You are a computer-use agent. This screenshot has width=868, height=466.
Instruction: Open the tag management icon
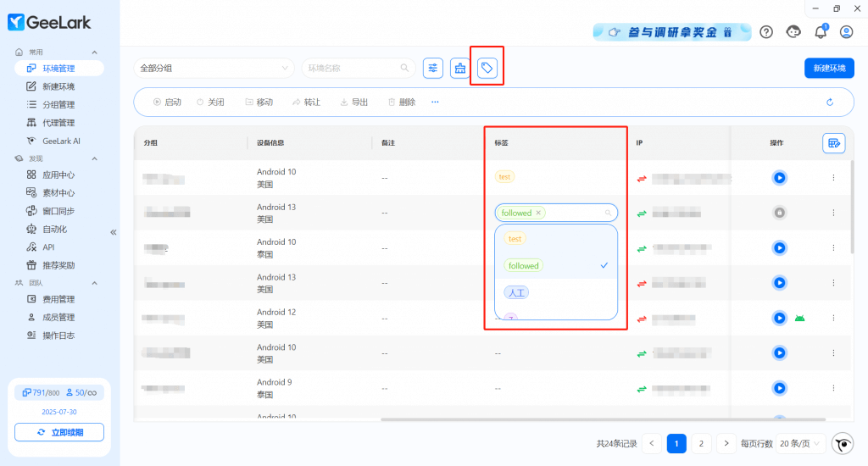(x=487, y=68)
